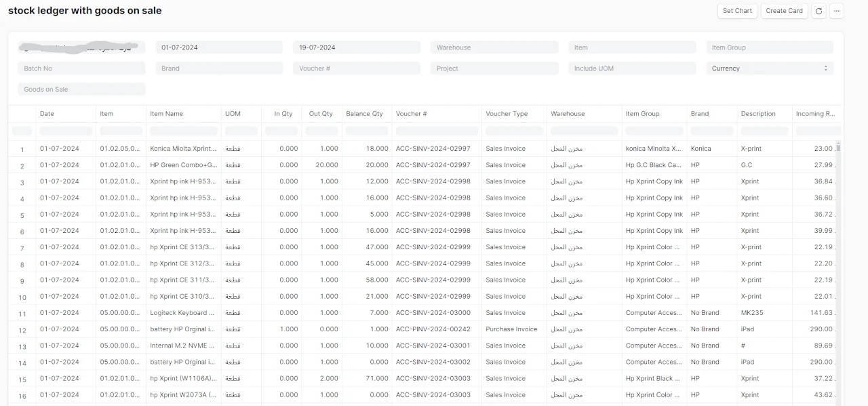Image resolution: width=868 pixels, height=406 pixels.
Task: Refresh the stock ledger report
Action: [818, 11]
